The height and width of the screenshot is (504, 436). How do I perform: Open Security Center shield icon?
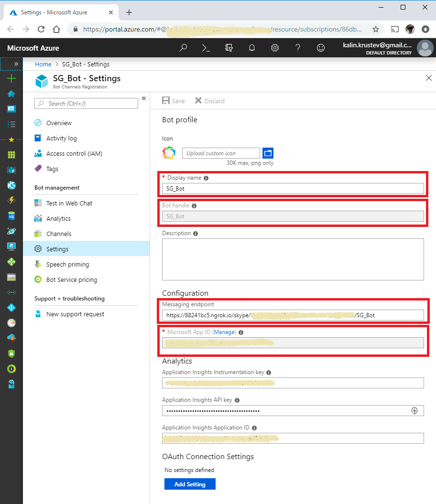pos(11,354)
